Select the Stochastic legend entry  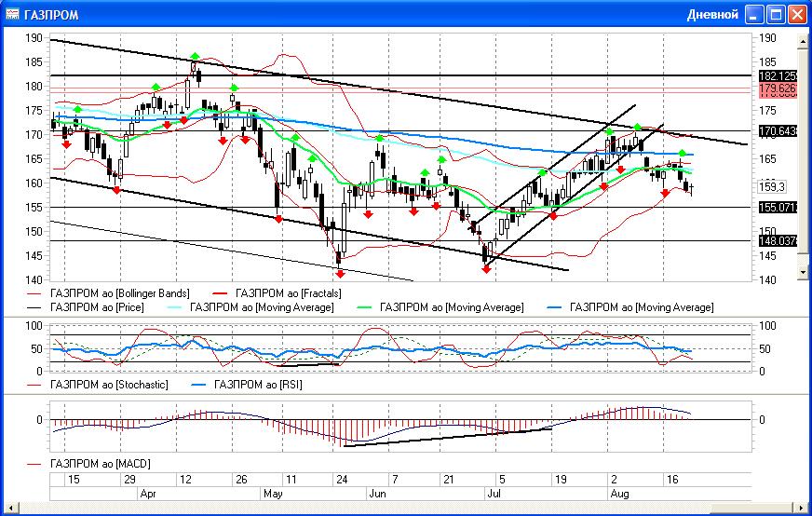click(x=98, y=385)
